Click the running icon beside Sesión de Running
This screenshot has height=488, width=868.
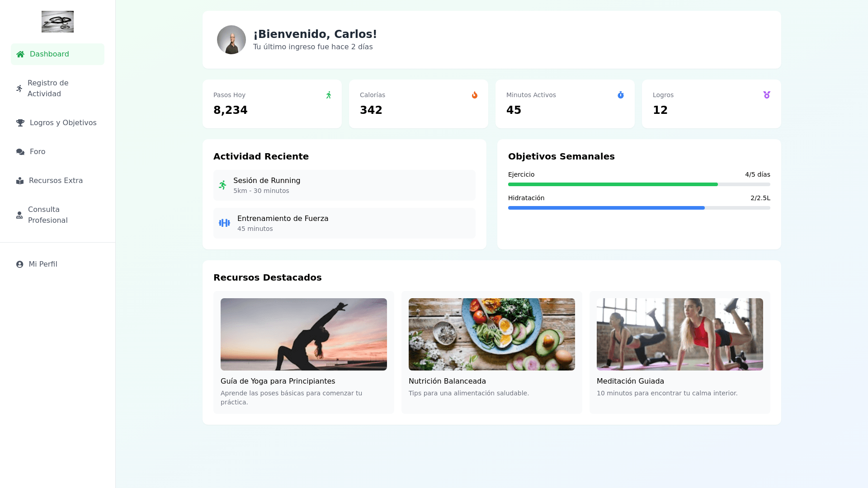point(222,185)
